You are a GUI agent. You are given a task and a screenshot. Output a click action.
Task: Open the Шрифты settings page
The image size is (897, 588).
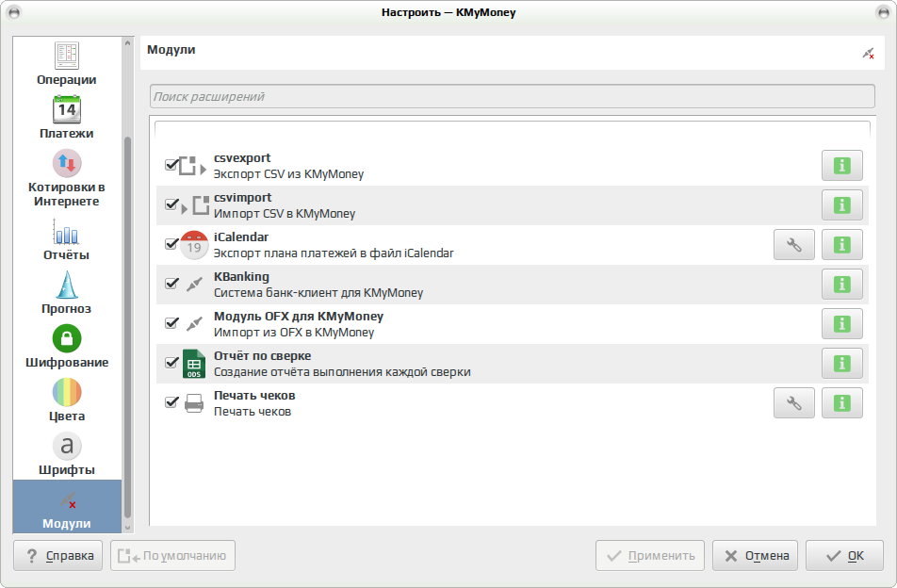pos(66,454)
